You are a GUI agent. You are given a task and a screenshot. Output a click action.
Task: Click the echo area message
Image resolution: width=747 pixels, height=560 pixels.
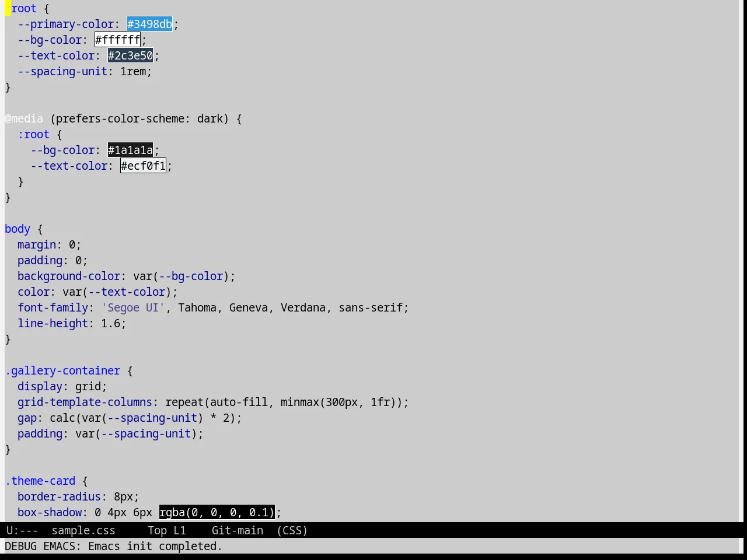click(x=113, y=546)
